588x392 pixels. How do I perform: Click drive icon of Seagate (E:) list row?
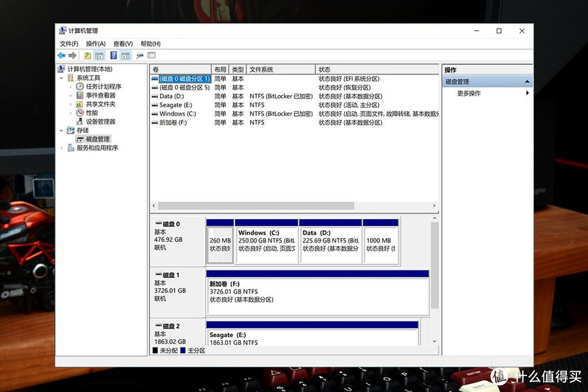point(155,105)
